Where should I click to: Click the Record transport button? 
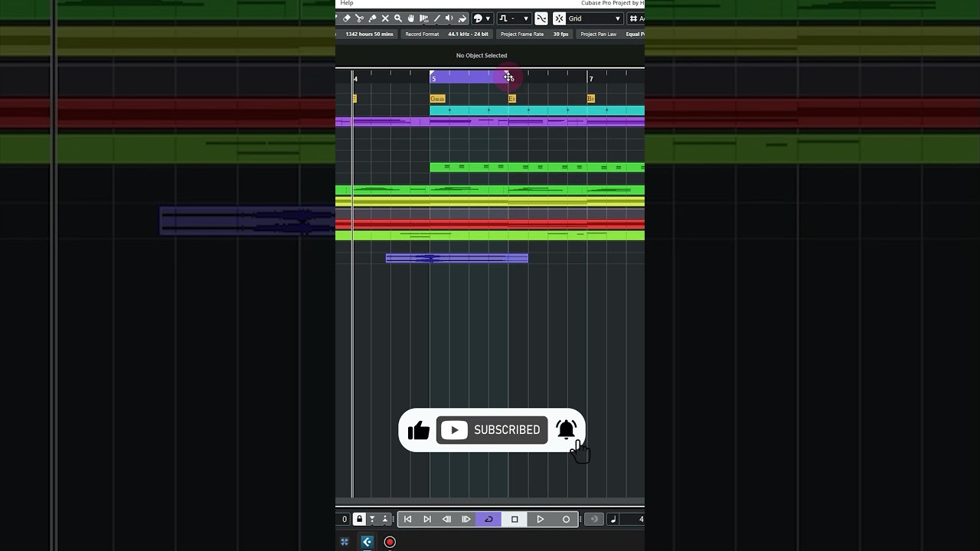[x=566, y=519]
